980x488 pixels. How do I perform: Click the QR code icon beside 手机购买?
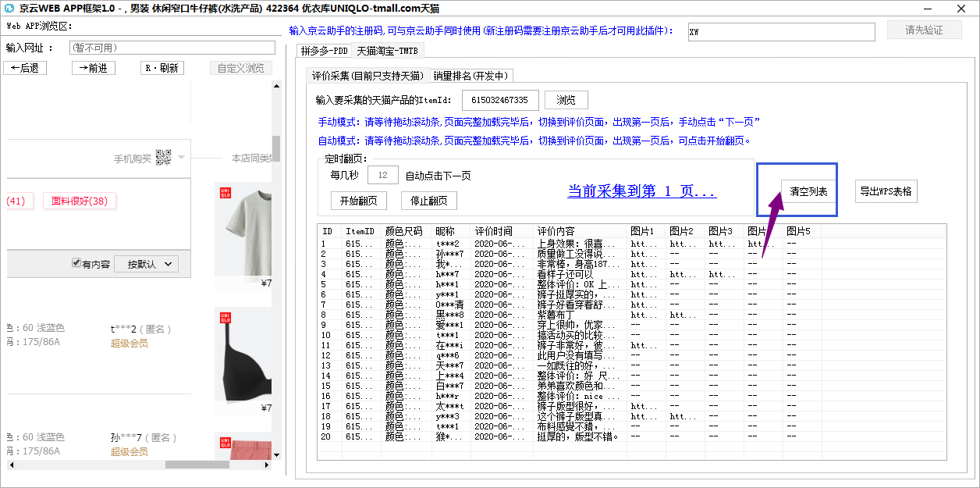click(163, 158)
